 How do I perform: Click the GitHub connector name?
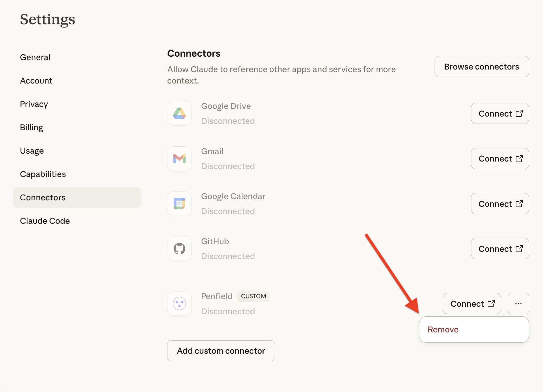click(x=215, y=241)
